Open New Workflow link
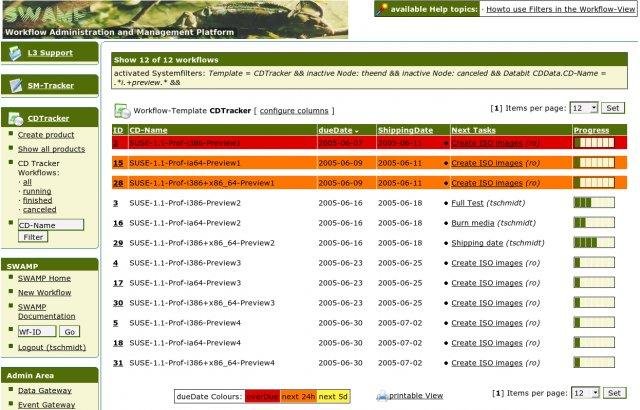 tap(44, 293)
